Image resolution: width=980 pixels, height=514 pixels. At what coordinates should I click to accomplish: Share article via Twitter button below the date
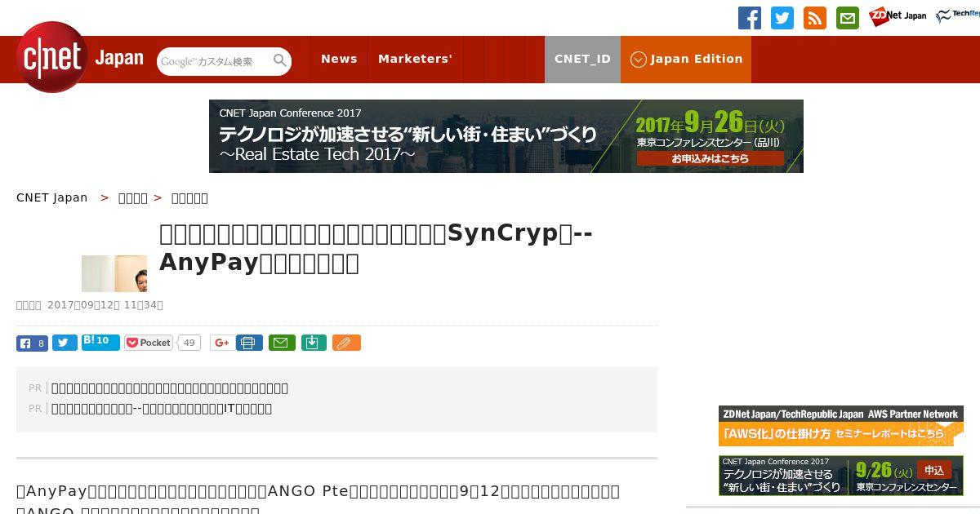point(65,343)
